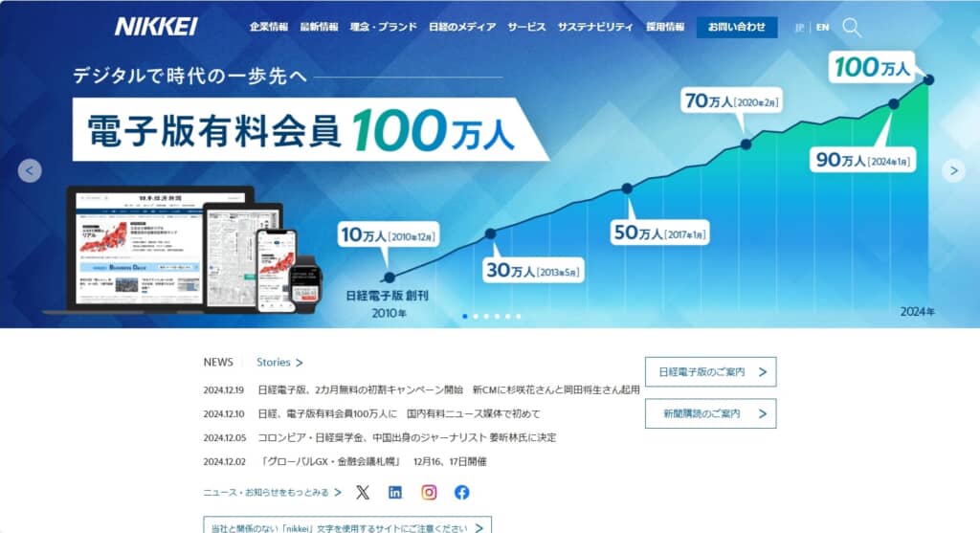Viewport: 980px width, 533px height.
Task: Click the 50万人 [2017年1月] chart label
Action: [659, 233]
